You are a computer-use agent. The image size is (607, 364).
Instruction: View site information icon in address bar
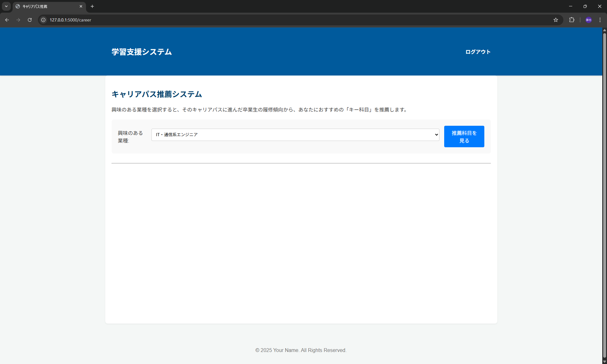44,20
